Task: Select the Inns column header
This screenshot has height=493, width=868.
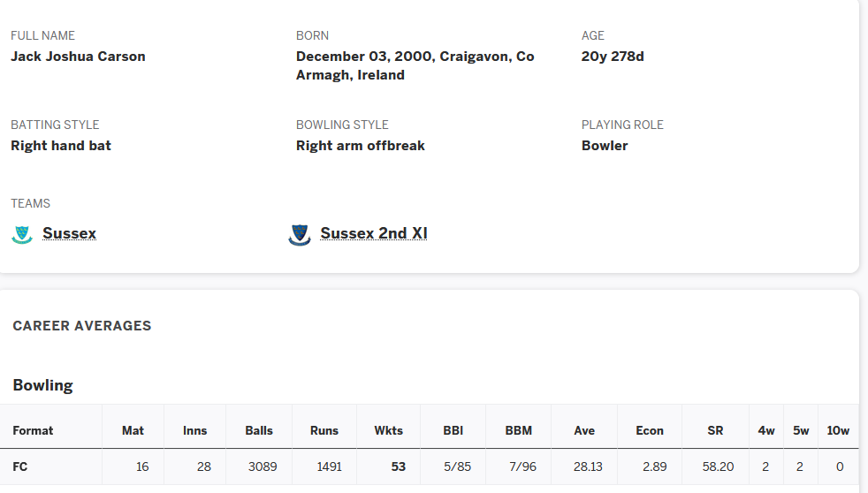Action: coord(194,430)
